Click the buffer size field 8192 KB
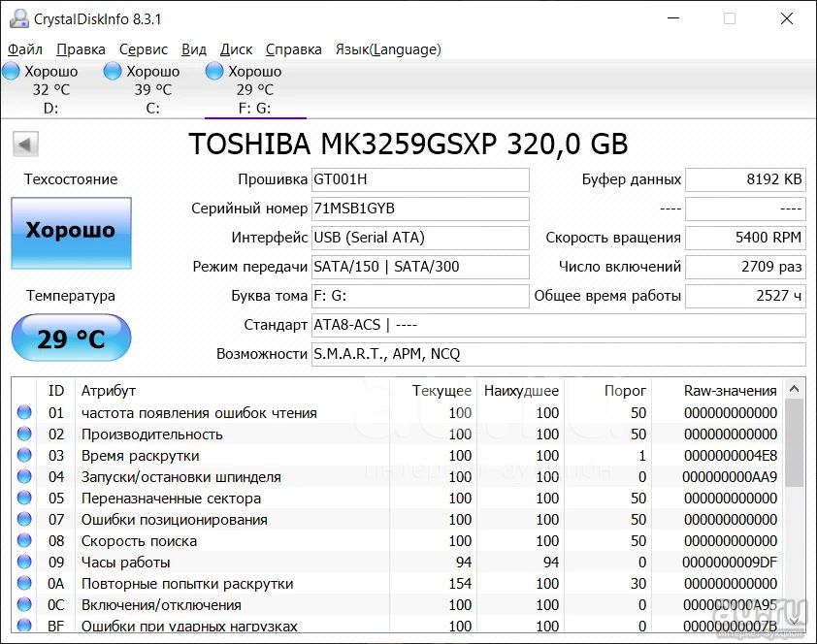Viewport: 817px width, 644px height. point(745,179)
